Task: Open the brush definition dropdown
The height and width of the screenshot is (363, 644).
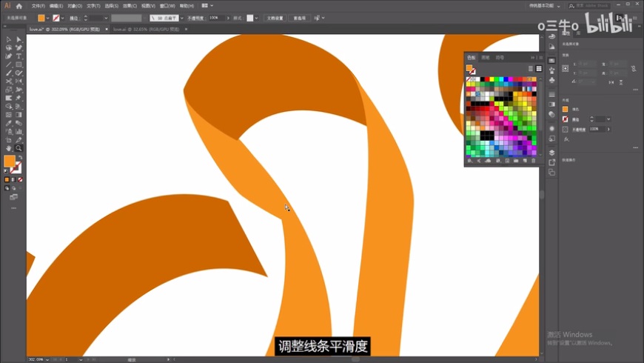Action: tap(181, 18)
